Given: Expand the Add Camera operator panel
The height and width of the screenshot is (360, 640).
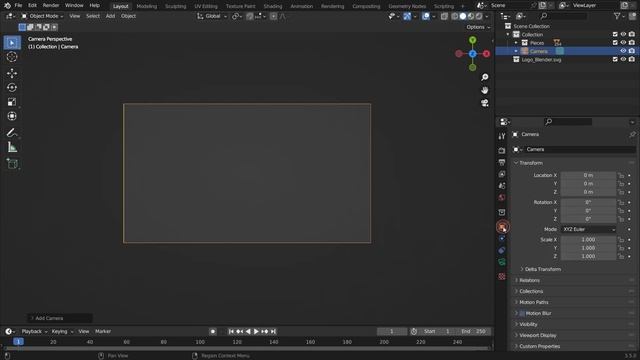Looking at the screenshot, I should [x=60, y=318].
